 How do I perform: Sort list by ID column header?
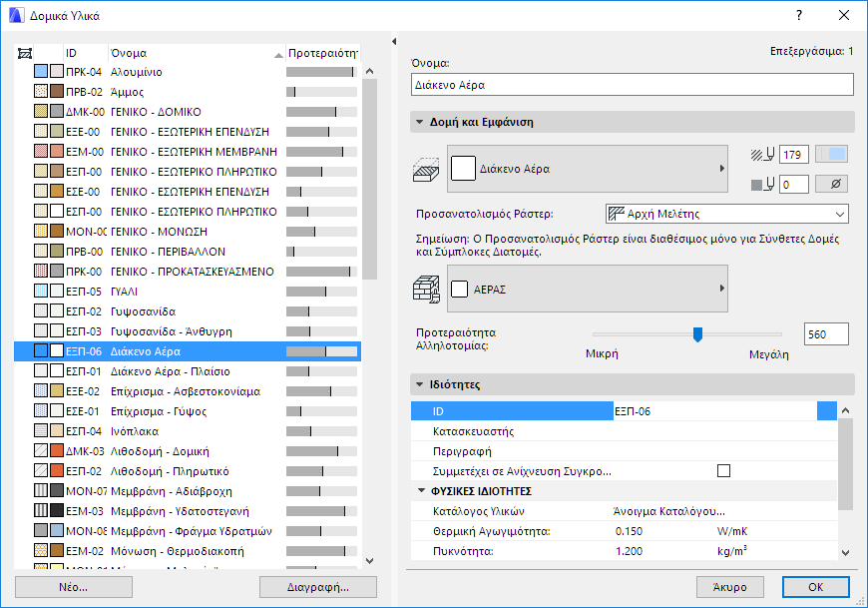point(86,53)
